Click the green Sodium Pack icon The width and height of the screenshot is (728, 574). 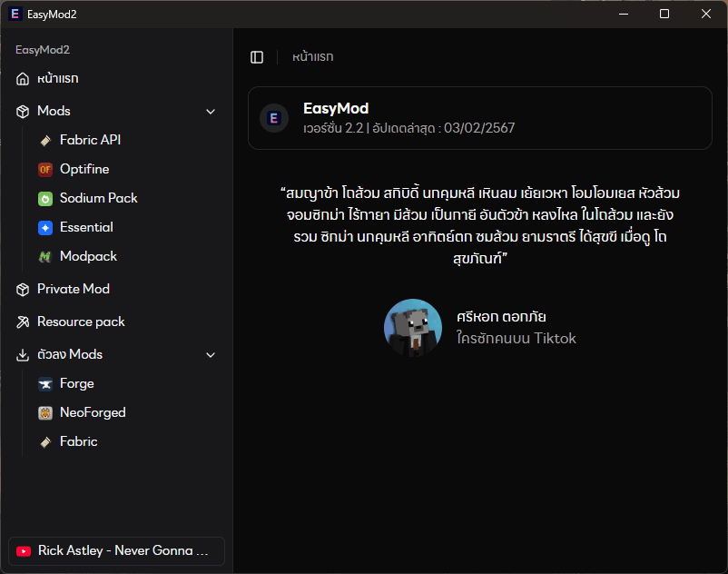[45, 199]
